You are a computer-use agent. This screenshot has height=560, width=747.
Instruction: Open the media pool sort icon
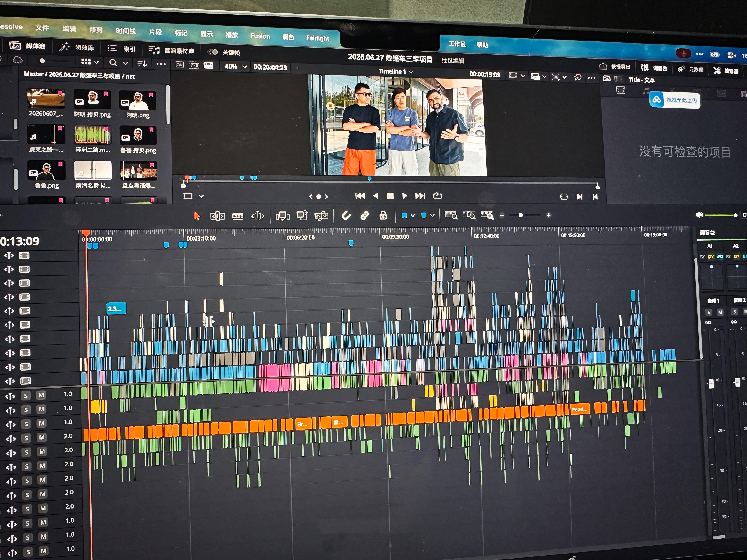[x=142, y=63]
